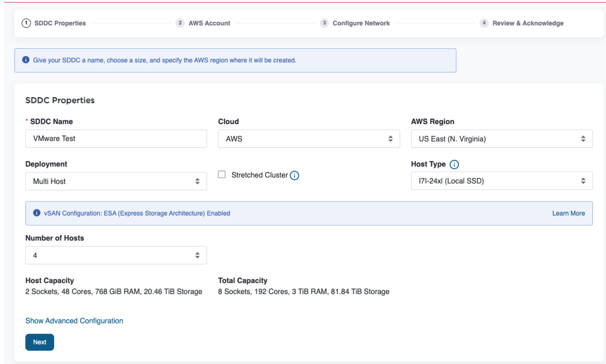Switch to the Configure Network step label
Image resolution: width=606 pixels, height=364 pixels.
click(361, 23)
